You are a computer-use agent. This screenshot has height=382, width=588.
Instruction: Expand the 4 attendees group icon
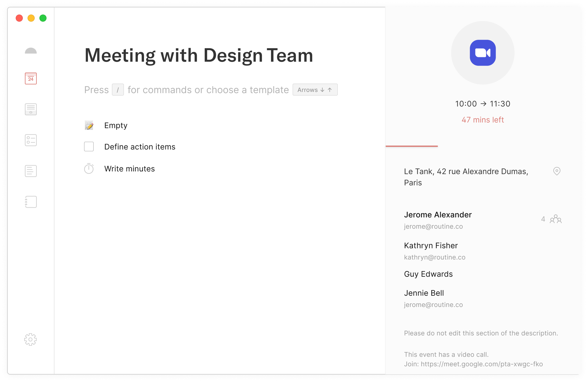[555, 219]
